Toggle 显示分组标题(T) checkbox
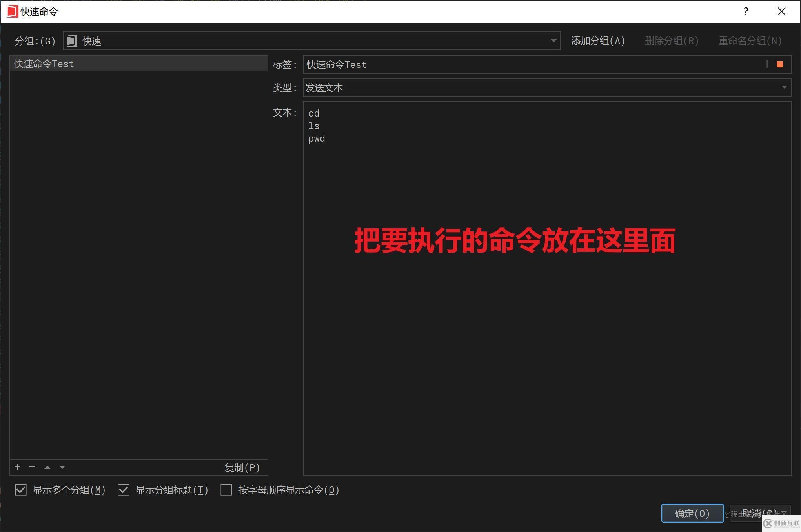This screenshot has height=532, width=801. (123, 490)
